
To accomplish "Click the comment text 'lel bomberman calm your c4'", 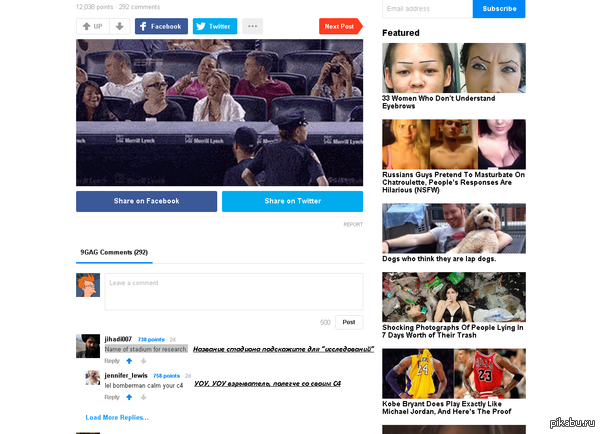I will pyautogui.click(x=144, y=385).
